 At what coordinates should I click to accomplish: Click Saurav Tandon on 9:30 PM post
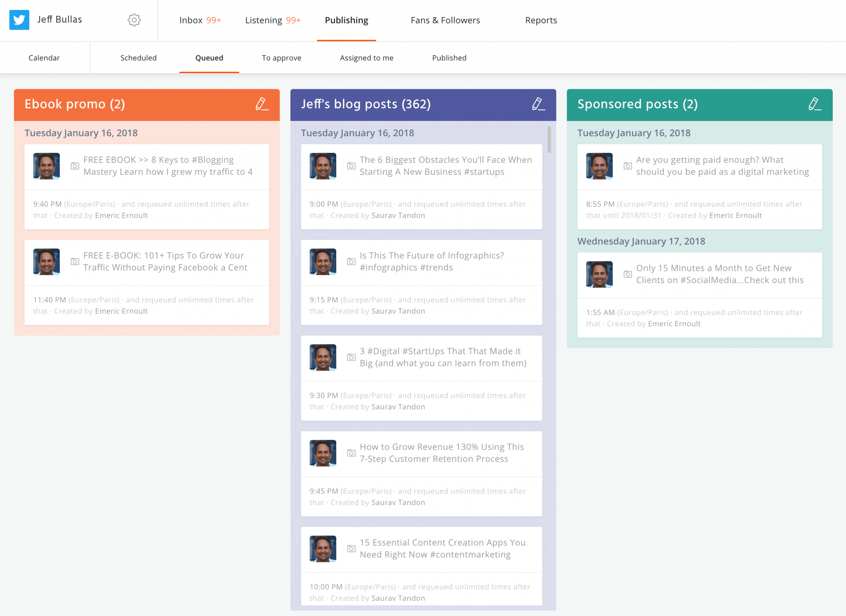point(398,407)
